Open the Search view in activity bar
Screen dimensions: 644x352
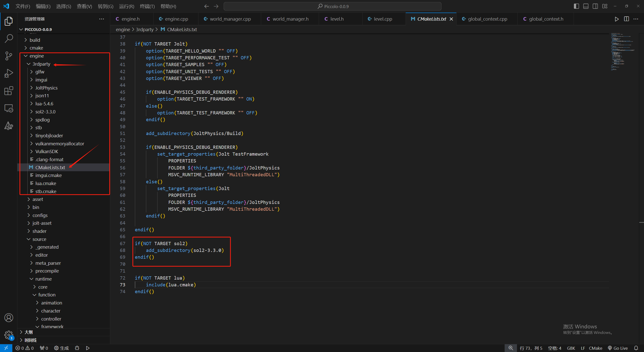(9, 38)
